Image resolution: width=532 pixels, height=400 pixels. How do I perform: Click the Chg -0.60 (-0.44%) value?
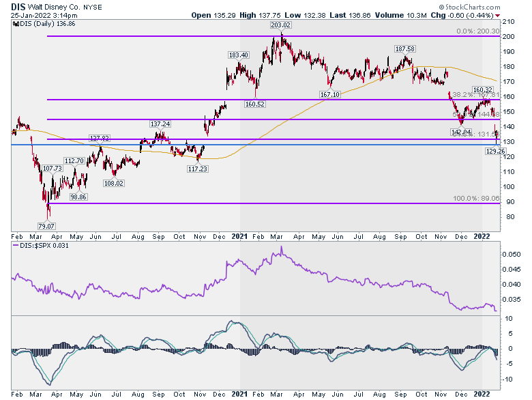[x=462, y=15]
